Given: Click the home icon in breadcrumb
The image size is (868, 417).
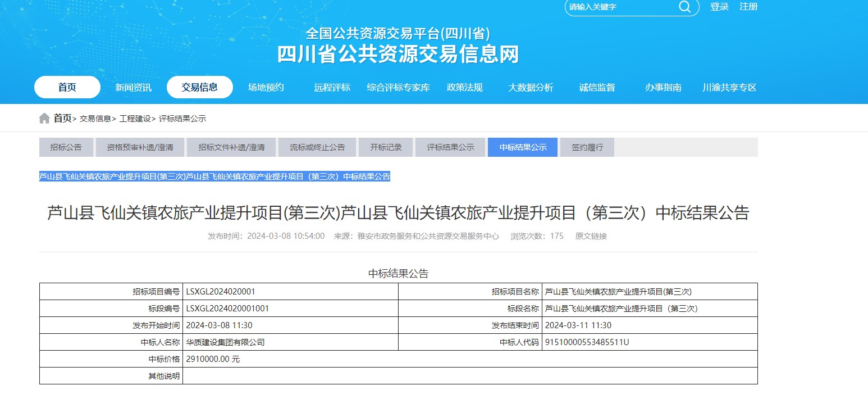Looking at the screenshot, I should (44, 119).
